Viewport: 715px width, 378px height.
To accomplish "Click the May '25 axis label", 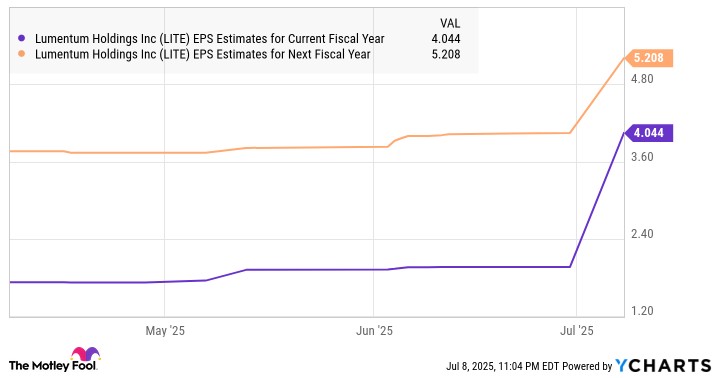I will [165, 331].
